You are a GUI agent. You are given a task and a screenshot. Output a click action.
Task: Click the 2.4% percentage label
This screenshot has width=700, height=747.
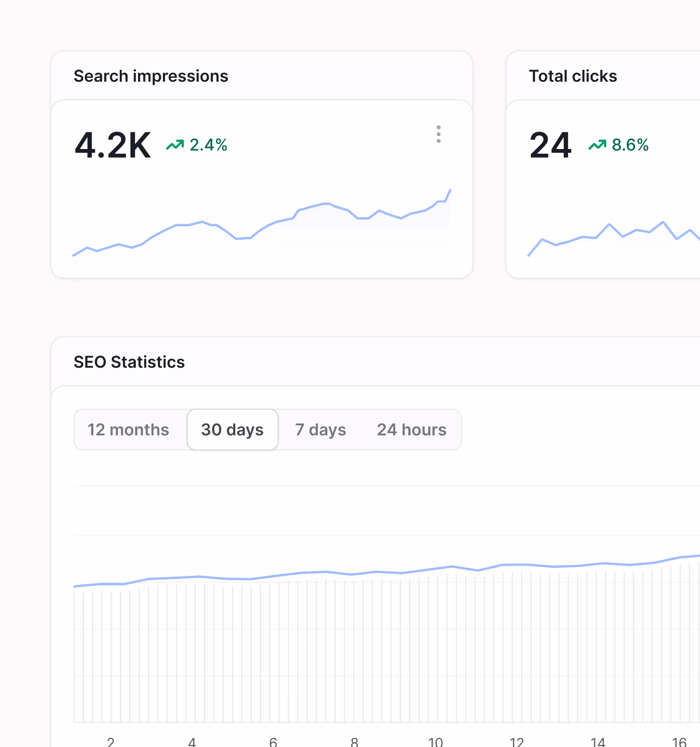point(208,144)
